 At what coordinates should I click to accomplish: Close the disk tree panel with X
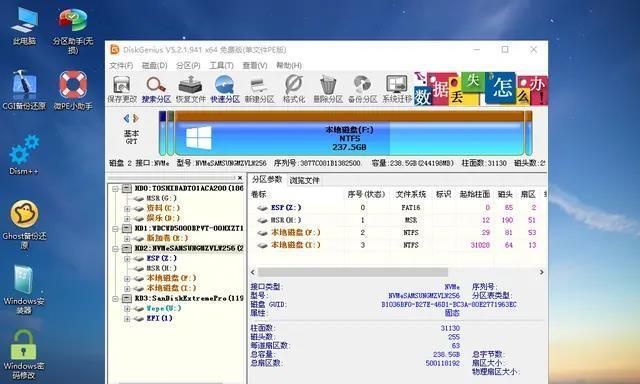point(240,178)
